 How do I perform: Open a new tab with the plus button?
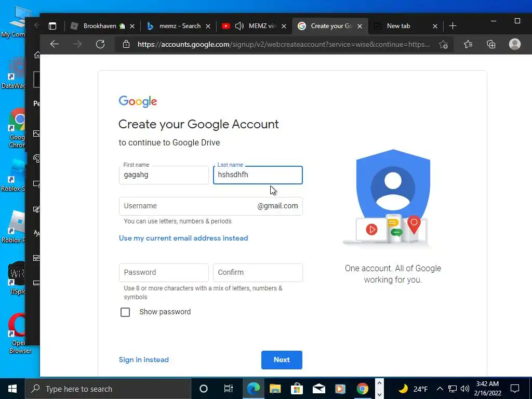click(453, 26)
